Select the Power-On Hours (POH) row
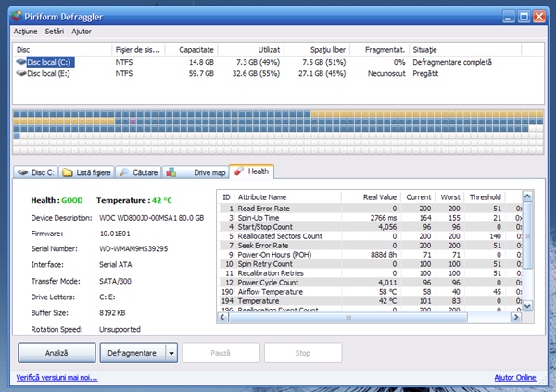Image resolution: width=556 pixels, height=392 pixels. pos(370,255)
